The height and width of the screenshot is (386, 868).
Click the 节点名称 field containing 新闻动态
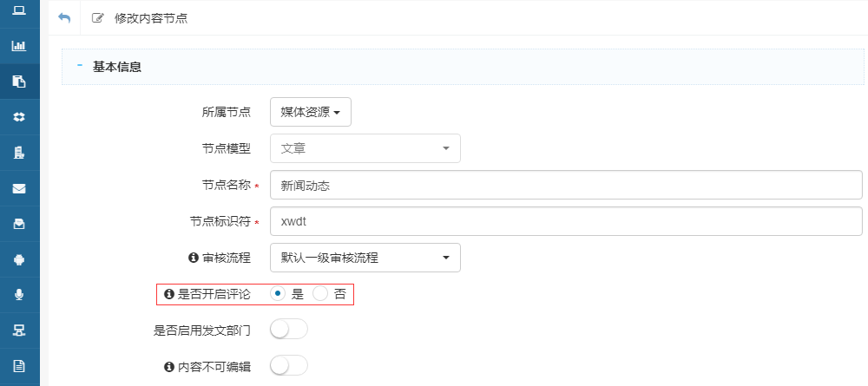click(565, 185)
